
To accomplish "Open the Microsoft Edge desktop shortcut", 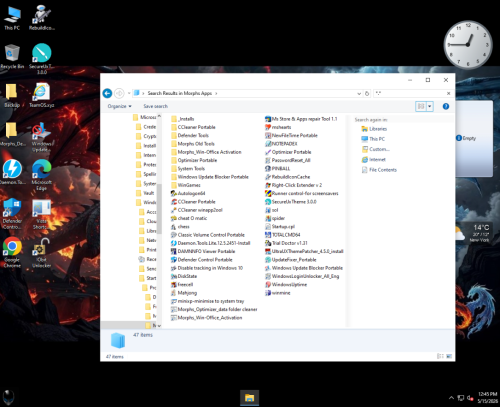I will [x=42, y=175].
